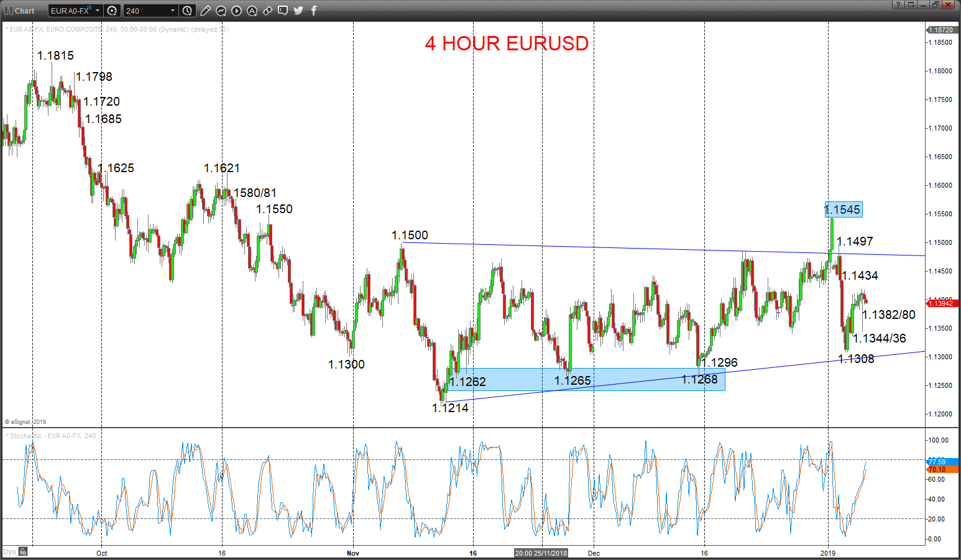Select the 1.1497 annotation label

click(x=855, y=241)
